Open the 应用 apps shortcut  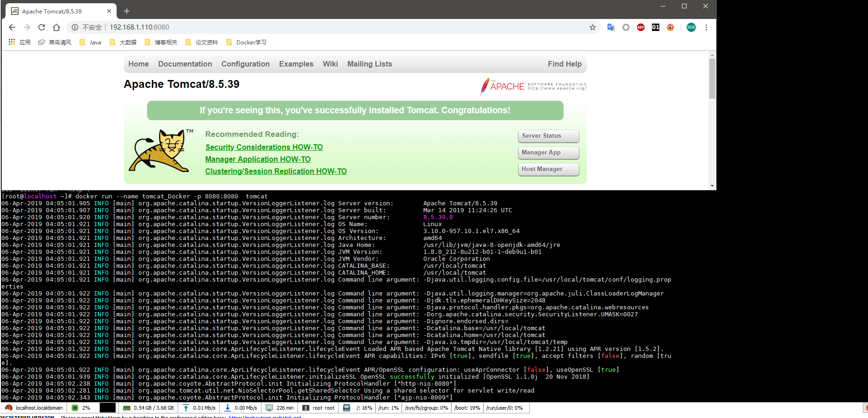19,42
